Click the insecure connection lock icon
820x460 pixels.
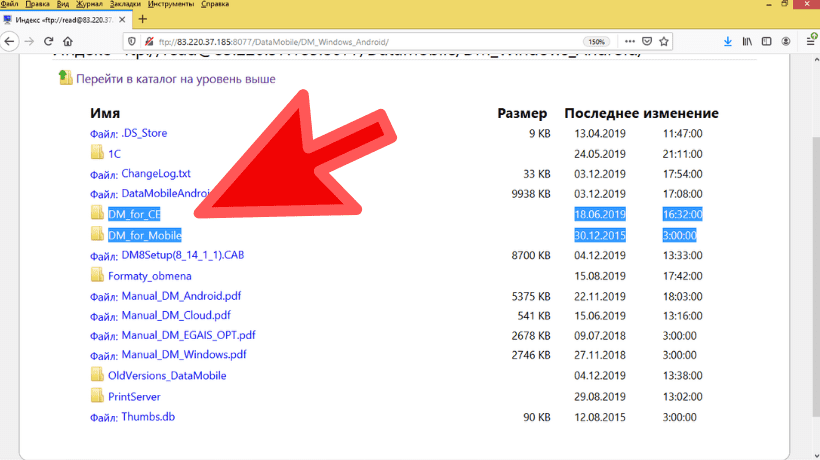[x=149, y=41]
